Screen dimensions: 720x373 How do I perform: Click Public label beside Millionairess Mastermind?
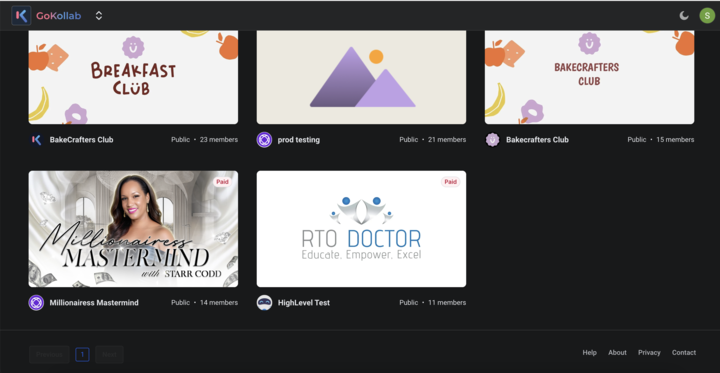coord(180,303)
